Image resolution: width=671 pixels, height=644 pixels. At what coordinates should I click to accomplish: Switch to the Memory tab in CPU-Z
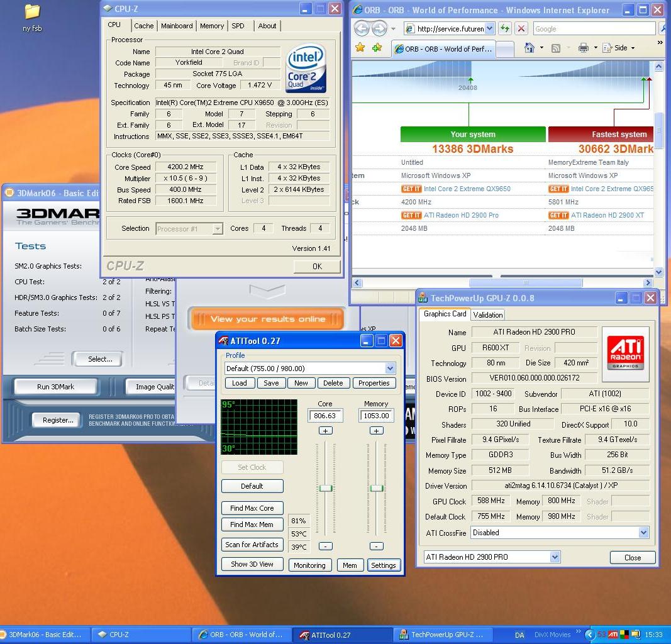point(212,26)
